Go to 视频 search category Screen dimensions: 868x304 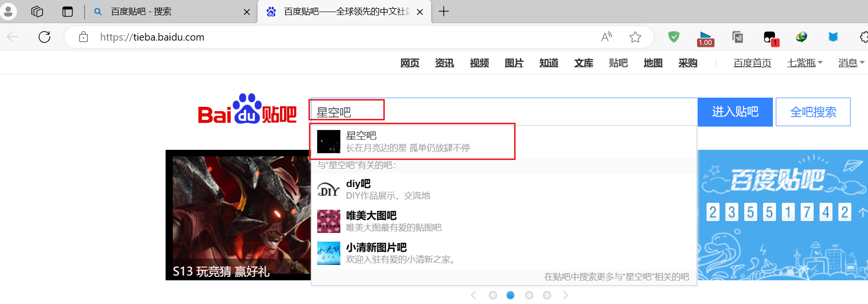(479, 63)
